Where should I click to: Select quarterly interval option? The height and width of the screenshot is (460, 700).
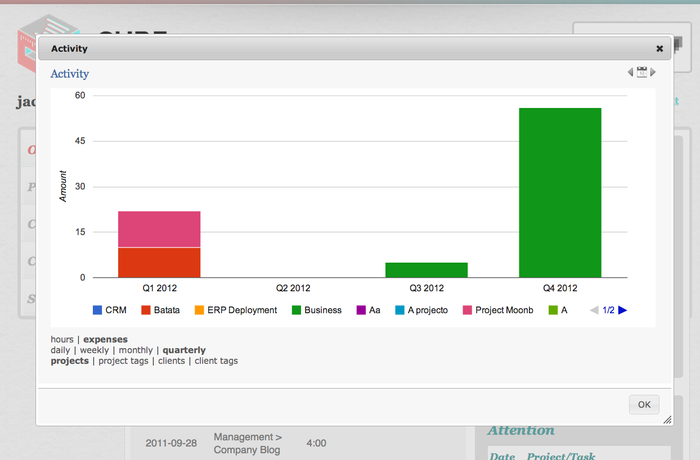[x=184, y=350]
